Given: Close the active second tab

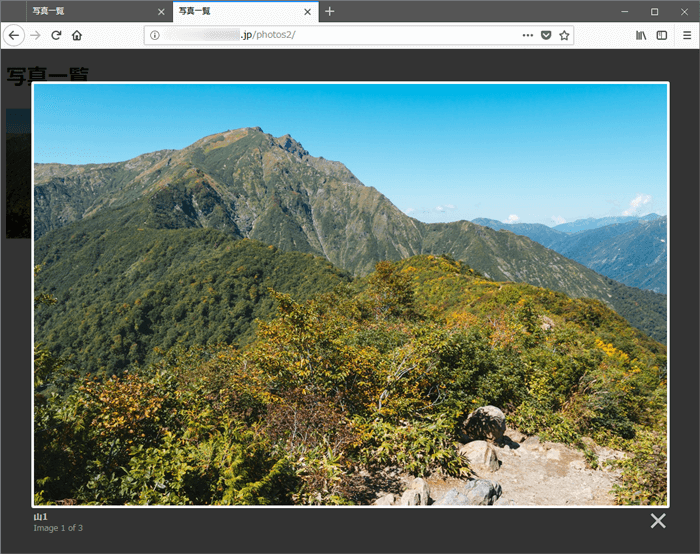Looking at the screenshot, I should [x=308, y=12].
